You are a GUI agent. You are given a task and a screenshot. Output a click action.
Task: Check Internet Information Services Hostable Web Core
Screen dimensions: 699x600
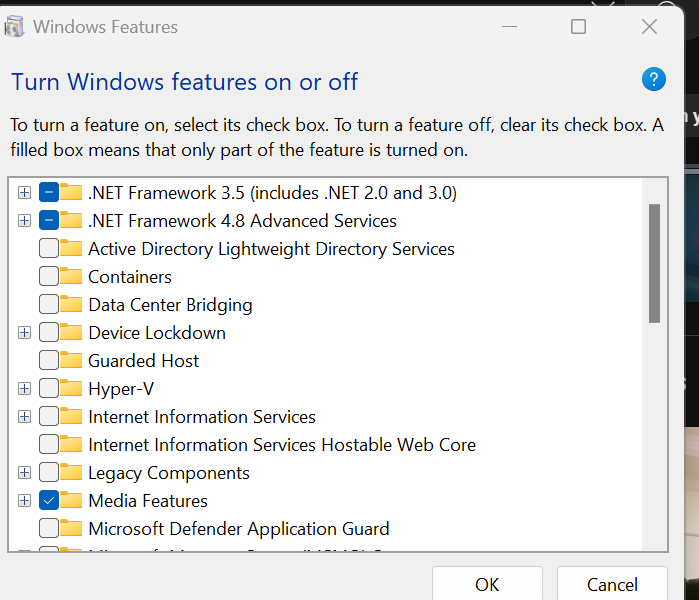point(49,445)
